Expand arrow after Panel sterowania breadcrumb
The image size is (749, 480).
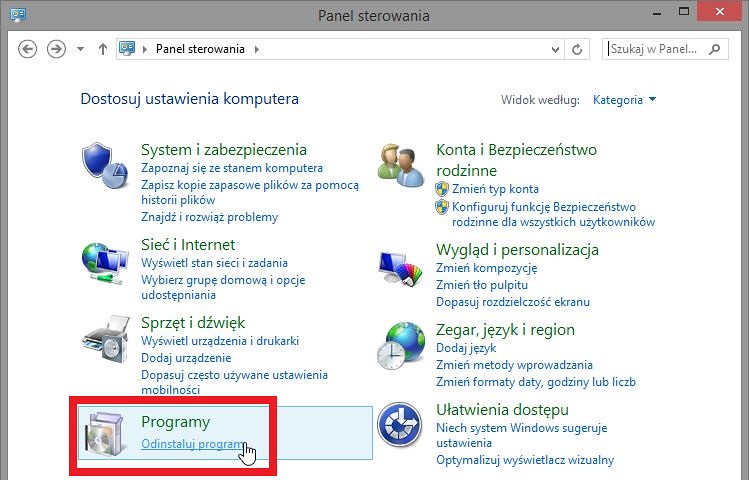[x=257, y=49]
